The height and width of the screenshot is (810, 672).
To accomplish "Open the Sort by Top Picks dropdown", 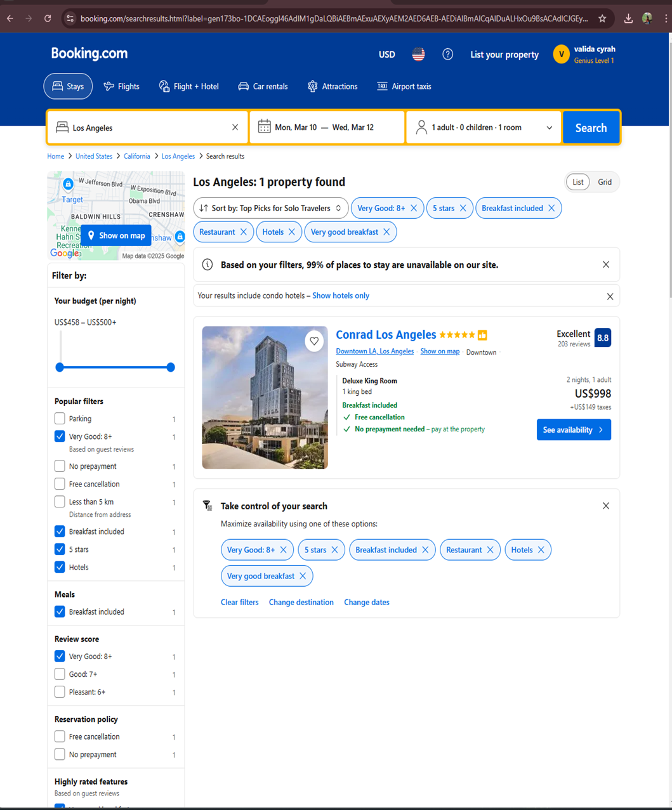I will pos(270,208).
